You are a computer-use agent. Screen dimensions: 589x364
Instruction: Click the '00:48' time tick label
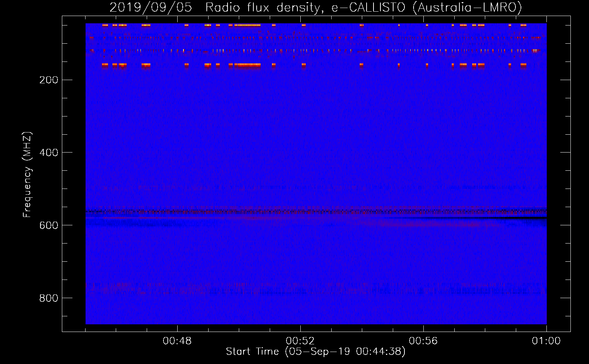[177, 341]
